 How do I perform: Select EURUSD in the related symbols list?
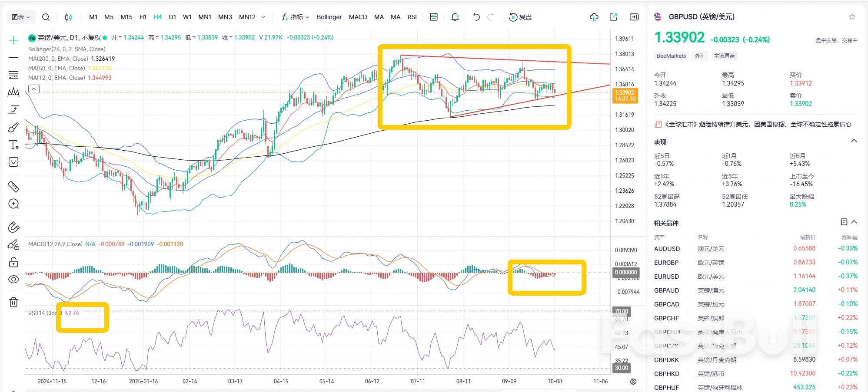tap(667, 276)
